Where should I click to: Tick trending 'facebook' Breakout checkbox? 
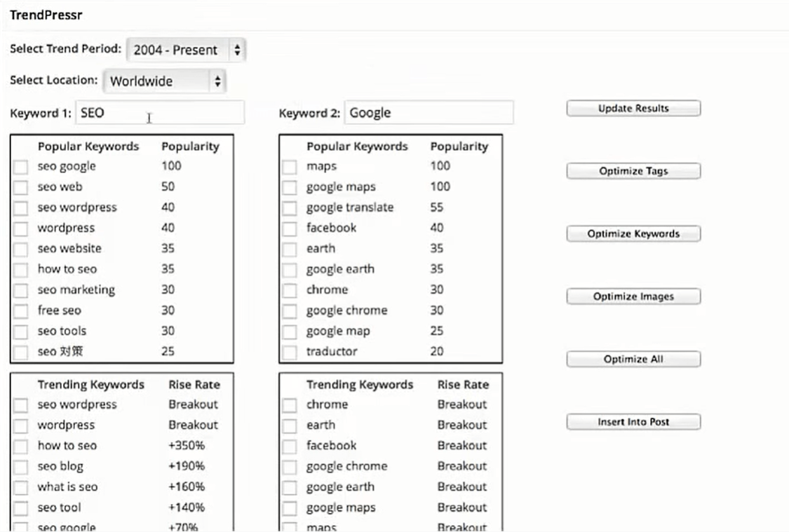[x=290, y=446]
